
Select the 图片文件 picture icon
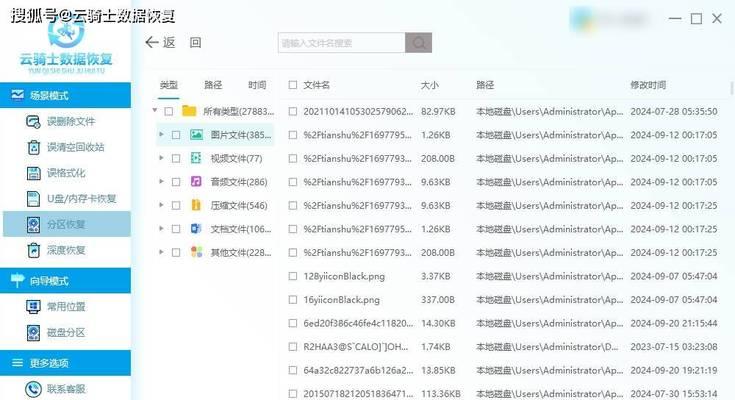(196, 135)
